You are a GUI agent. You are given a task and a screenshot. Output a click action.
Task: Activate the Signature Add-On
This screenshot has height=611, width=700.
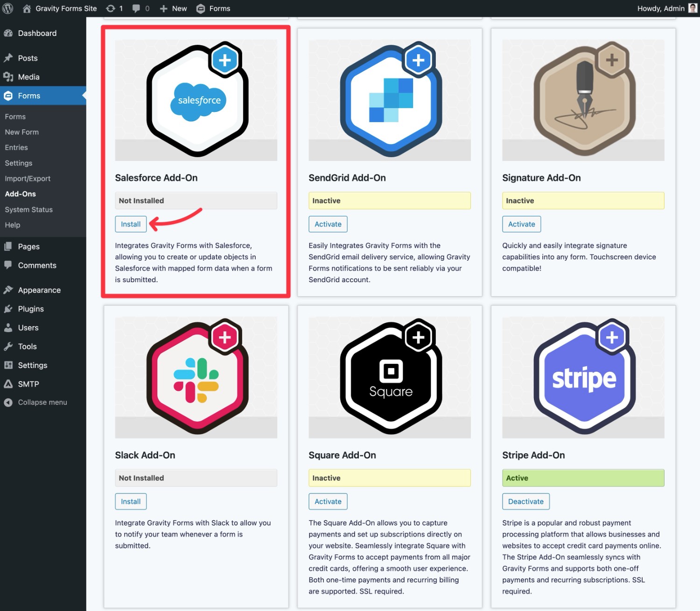(522, 224)
